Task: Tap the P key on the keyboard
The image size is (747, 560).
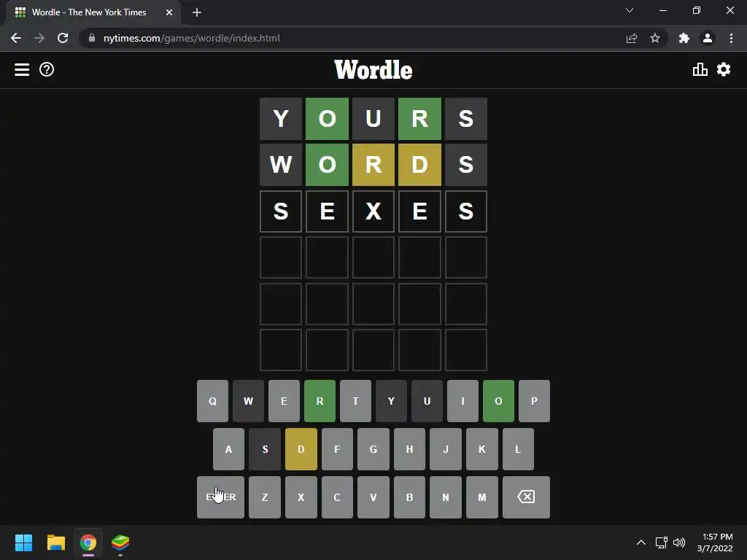Action: [534, 401]
